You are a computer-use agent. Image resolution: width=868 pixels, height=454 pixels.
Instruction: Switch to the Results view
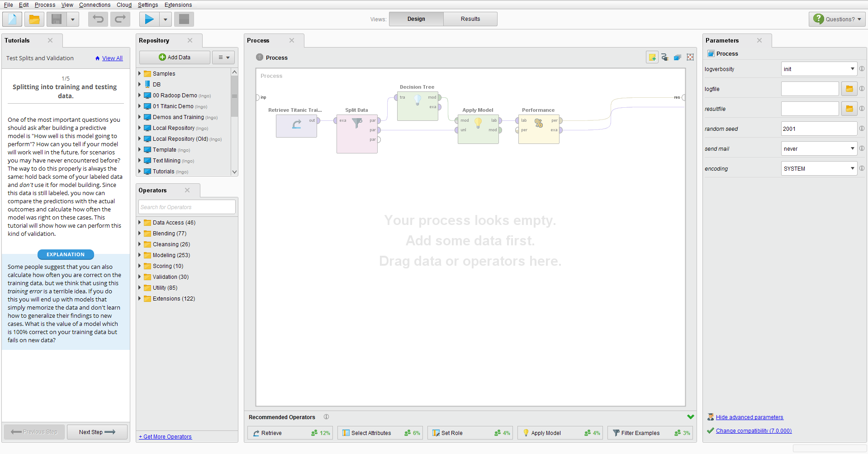click(470, 19)
